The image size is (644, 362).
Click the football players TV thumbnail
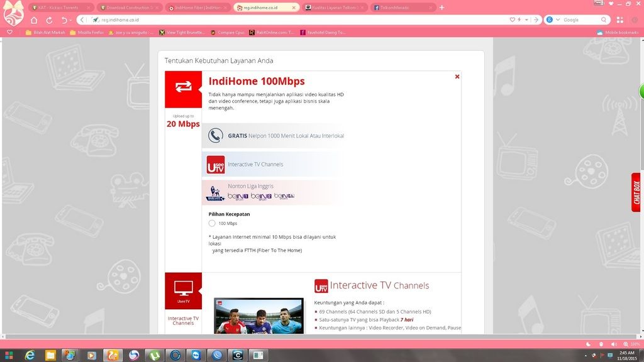[x=258, y=315]
